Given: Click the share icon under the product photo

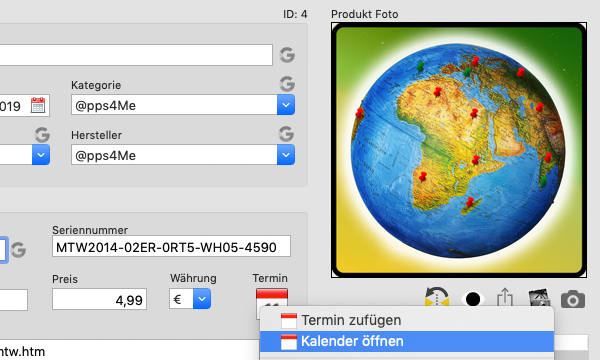Looking at the screenshot, I should point(505,297).
